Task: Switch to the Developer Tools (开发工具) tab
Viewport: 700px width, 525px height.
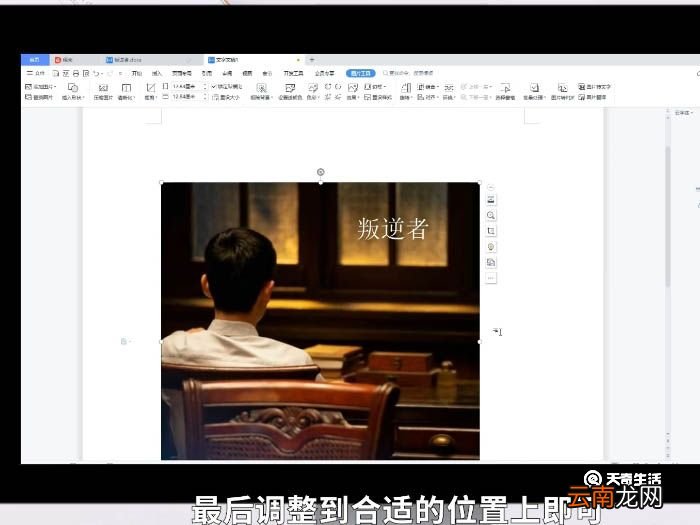Action: (293, 73)
